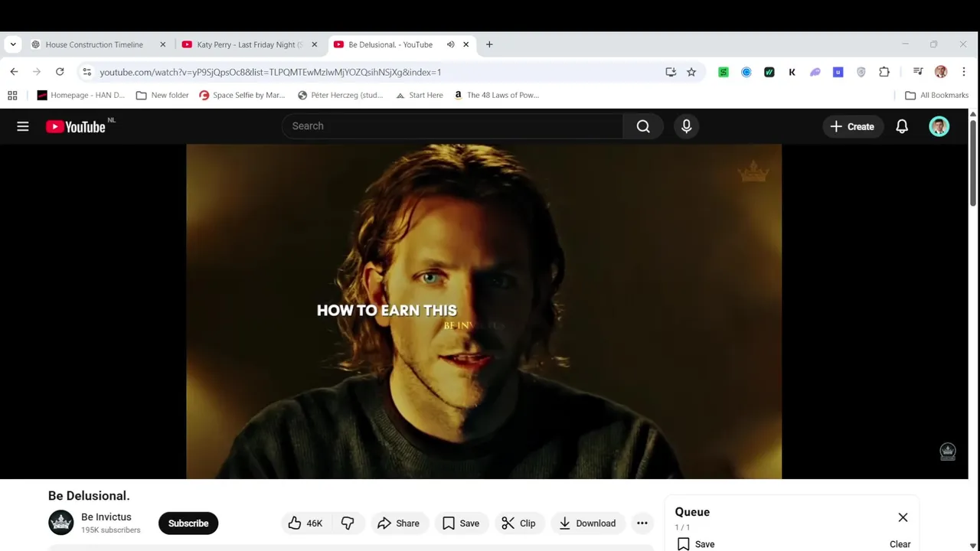Click the channel watermark in the player corner
This screenshot has height=551, width=980.
point(948,452)
